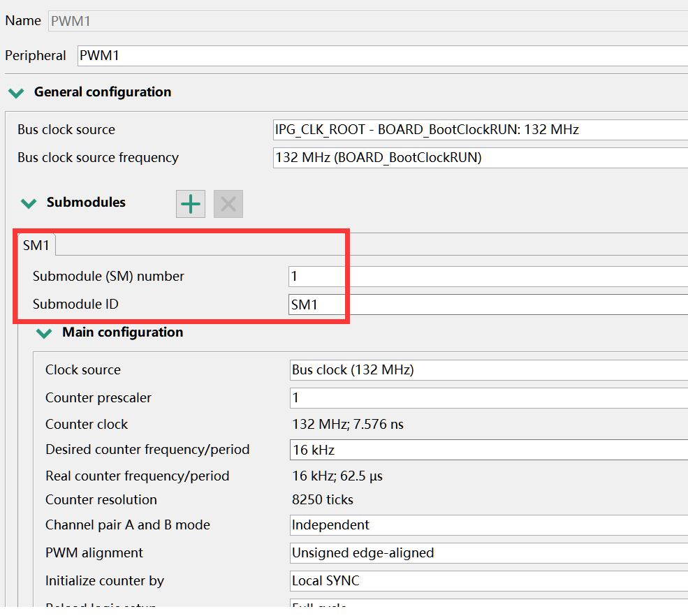Image resolution: width=688 pixels, height=616 pixels.
Task: Open PWM alignment Unsigned edge-aligned dropdown
Action: [x=489, y=553]
